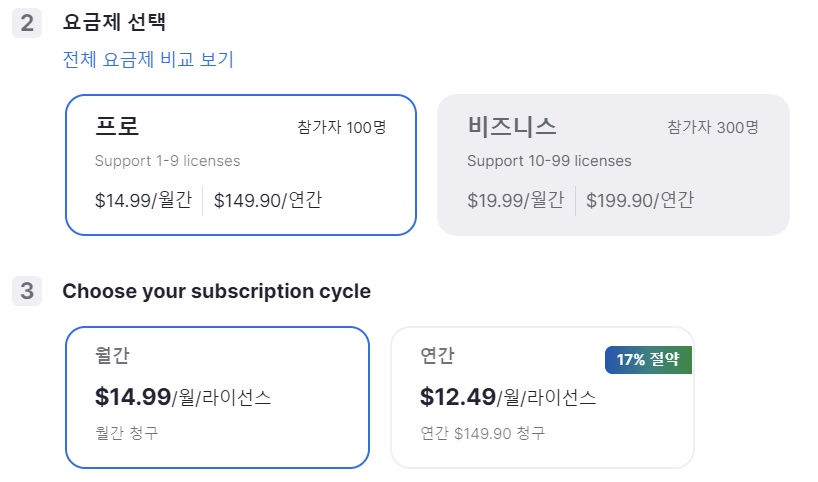This screenshot has width=818, height=482.
Task: Click the $199.90/연간 Business price
Action: point(640,200)
